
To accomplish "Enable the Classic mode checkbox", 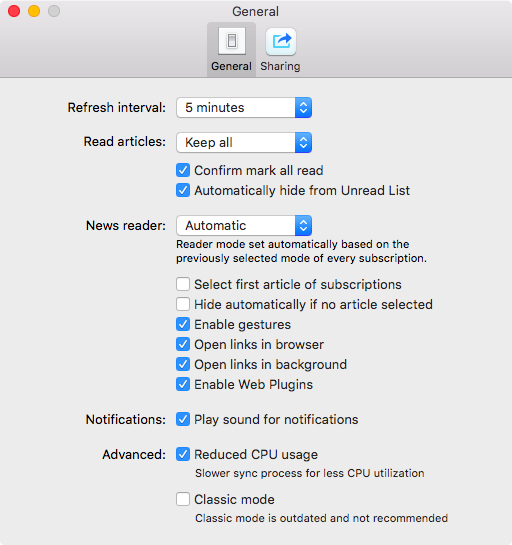I will point(183,499).
